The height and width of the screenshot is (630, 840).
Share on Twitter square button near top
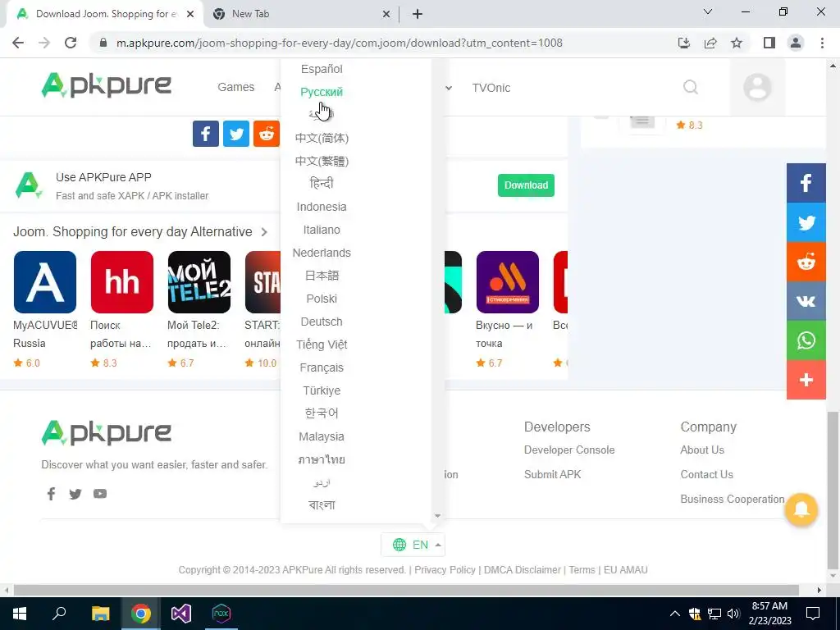click(236, 134)
